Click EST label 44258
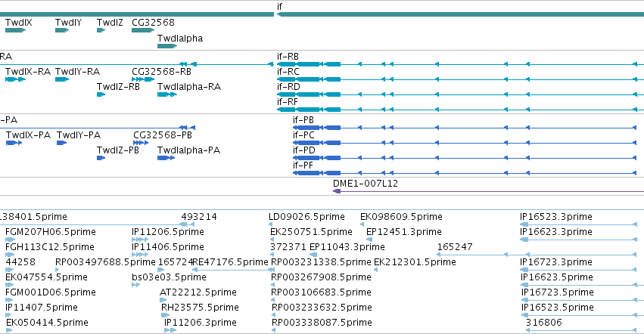644x334 pixels. click(20, 263)
